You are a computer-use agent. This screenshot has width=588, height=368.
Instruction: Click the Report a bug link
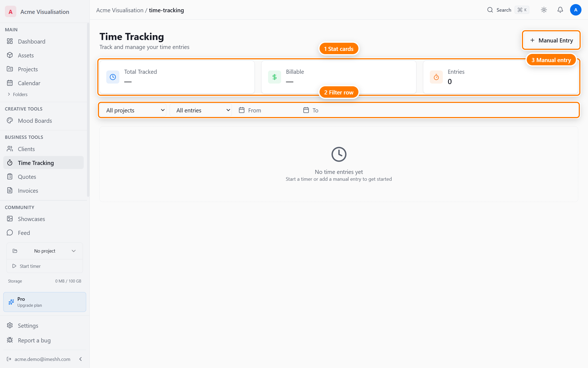(x=43, y=340)
